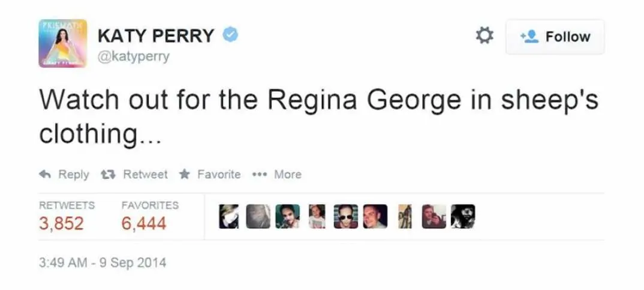Open the narrow seventh retweeter avatar
Image resolution: width=644 pixels, height=290 pixels.
[x=405, y=216]
